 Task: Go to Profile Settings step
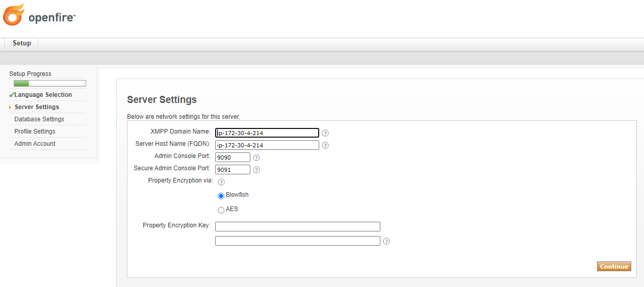(35, 132)
